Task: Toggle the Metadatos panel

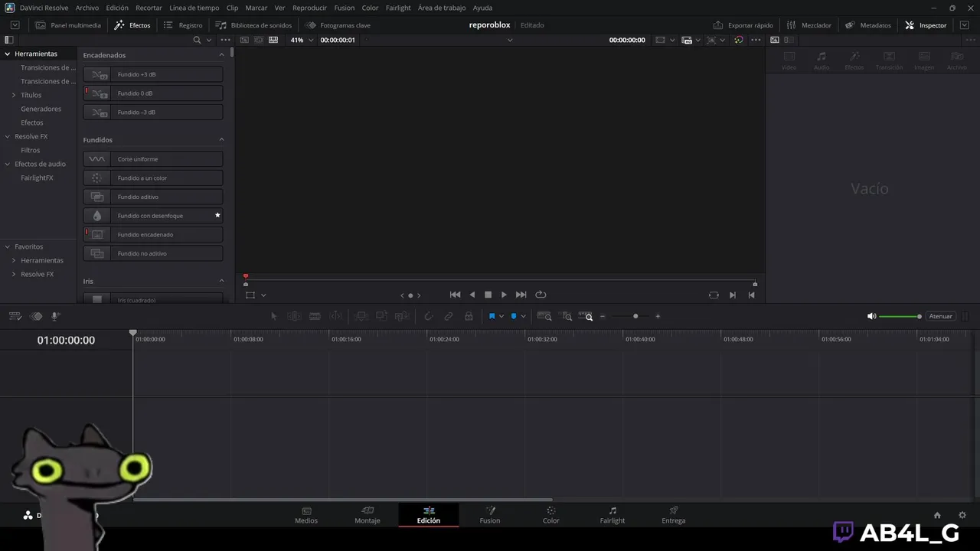Action: pos(868,25)
